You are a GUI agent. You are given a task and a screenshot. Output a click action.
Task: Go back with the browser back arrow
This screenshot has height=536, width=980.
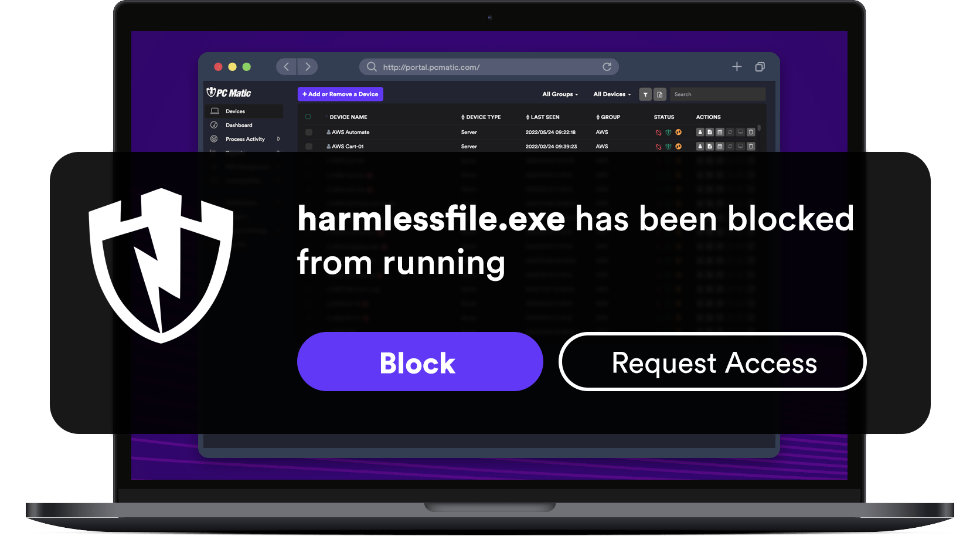point(287,67)
